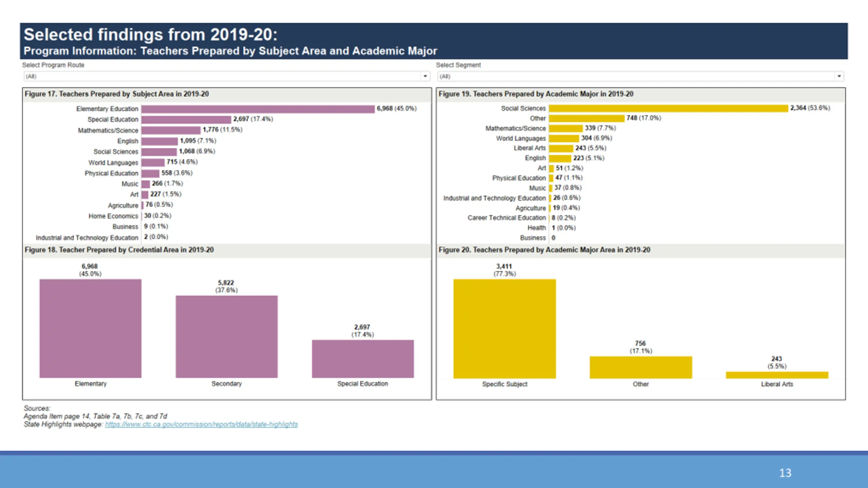Click the Figure 17 chart title
This screenshot has height=488, width=868.
click(x=117, y=94)
